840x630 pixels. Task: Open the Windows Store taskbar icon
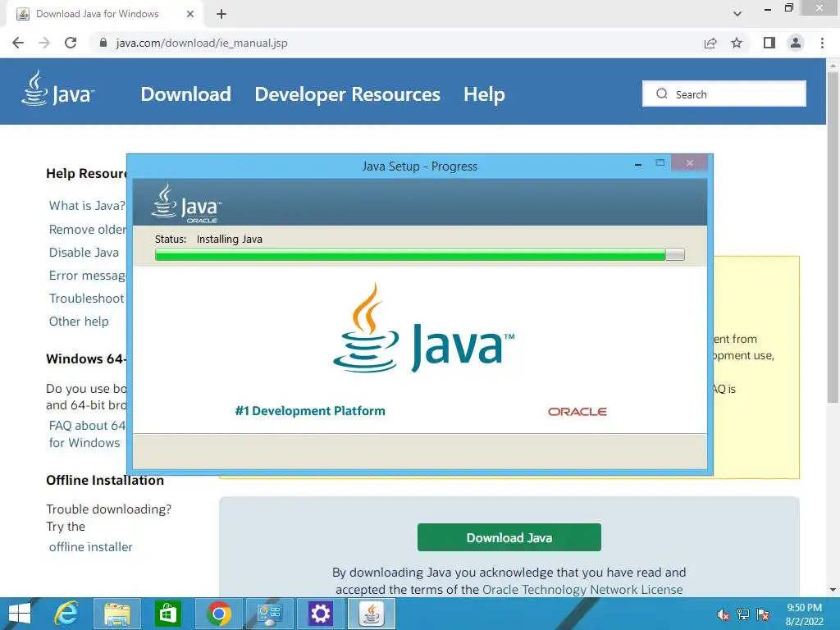pyautogui.click(x=167, y=614)
